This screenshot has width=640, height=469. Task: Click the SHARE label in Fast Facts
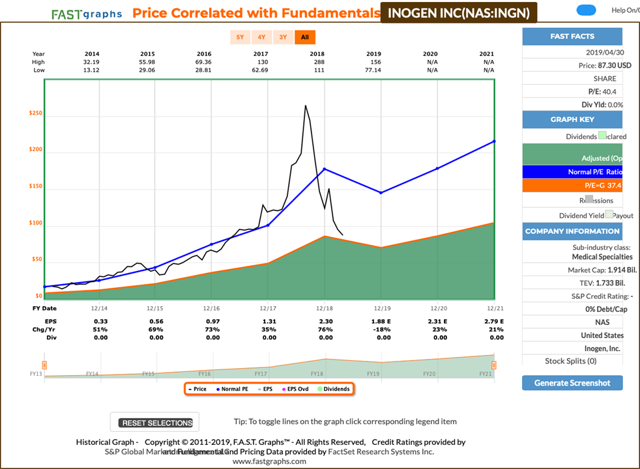(x=605, y=78)
